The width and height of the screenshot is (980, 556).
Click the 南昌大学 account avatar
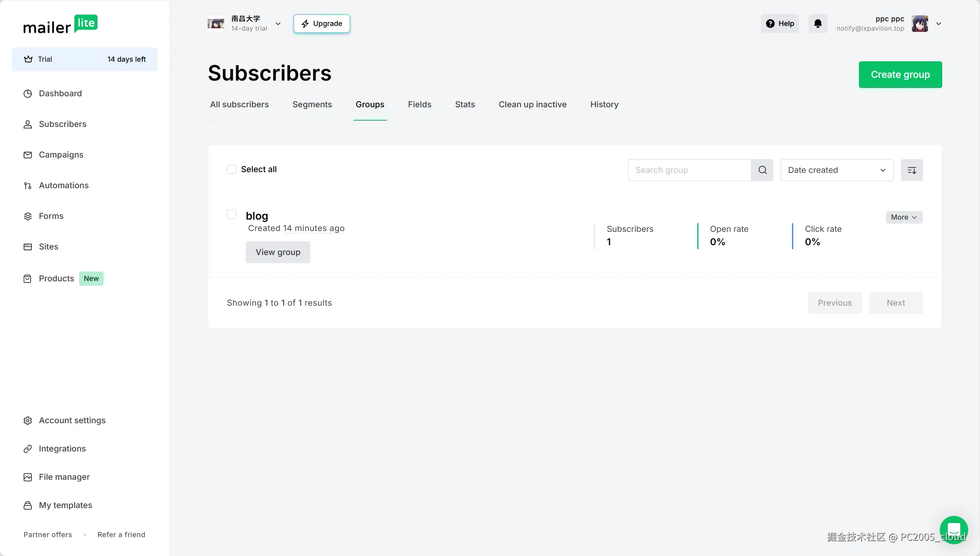tap(216, 24)
